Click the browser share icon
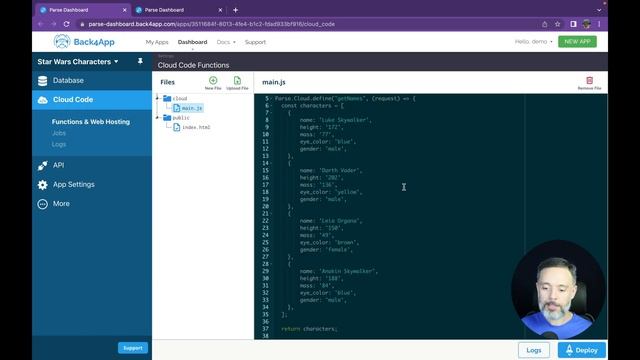This screenshot has height=360, width=640. (x=544, y=24)
